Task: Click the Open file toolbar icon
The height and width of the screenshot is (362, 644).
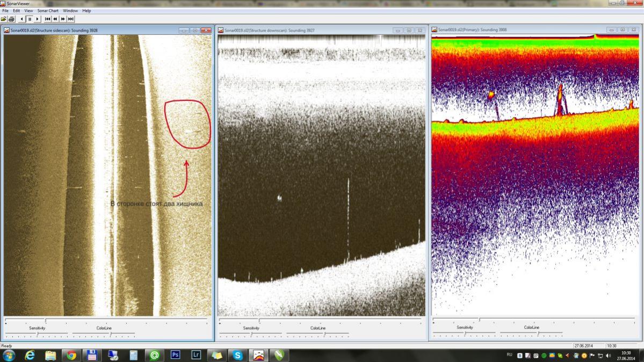Action: pyautogui.click(x=4, y=19)
